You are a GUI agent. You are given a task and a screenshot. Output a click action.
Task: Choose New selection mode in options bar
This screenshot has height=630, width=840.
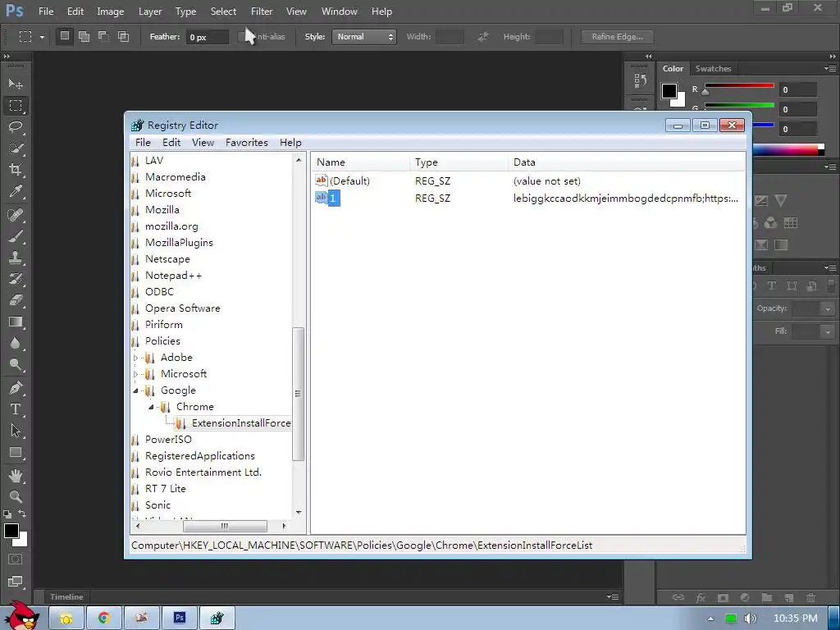(65, 36)
